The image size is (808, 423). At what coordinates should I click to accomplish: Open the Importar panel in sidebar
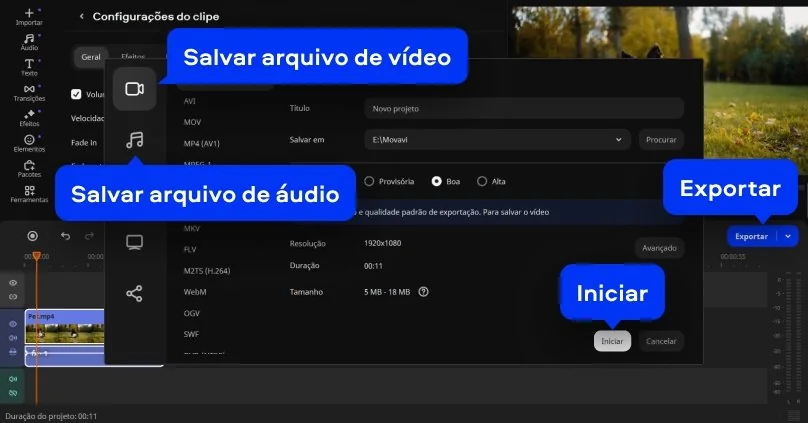[x=29, y=16]
